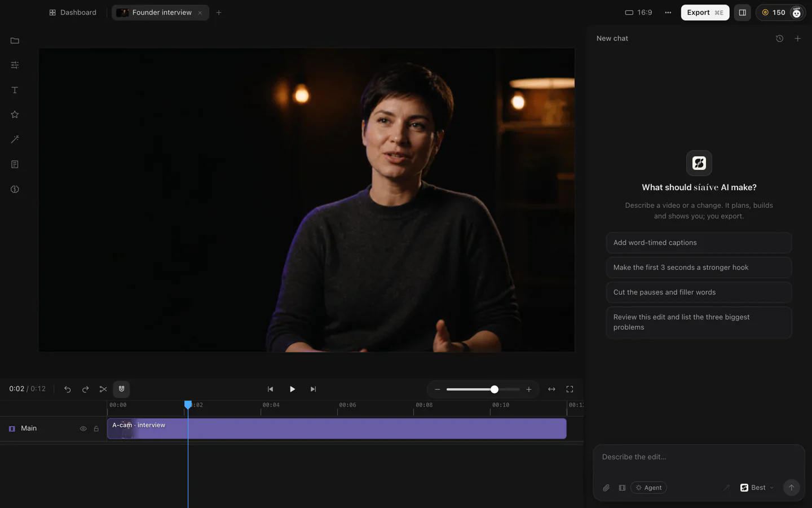Undo the last edit
Screen dimensions: 812x508
(x=67, y=389)
